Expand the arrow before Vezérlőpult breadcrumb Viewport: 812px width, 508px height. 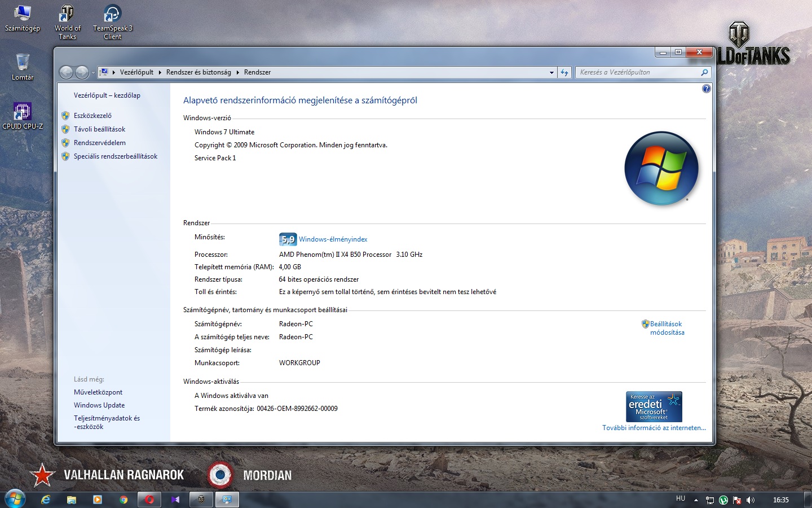coord(114,72)
